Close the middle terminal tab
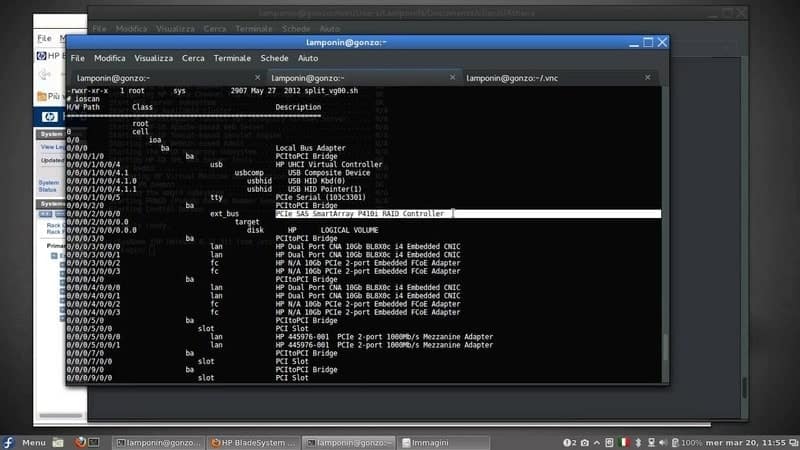 click(452, 77)
